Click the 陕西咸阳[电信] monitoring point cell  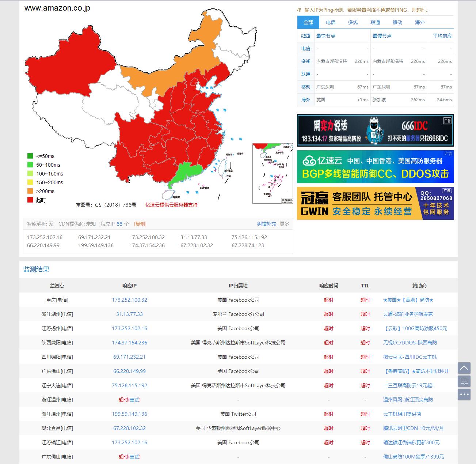click(x=57, y=343)
